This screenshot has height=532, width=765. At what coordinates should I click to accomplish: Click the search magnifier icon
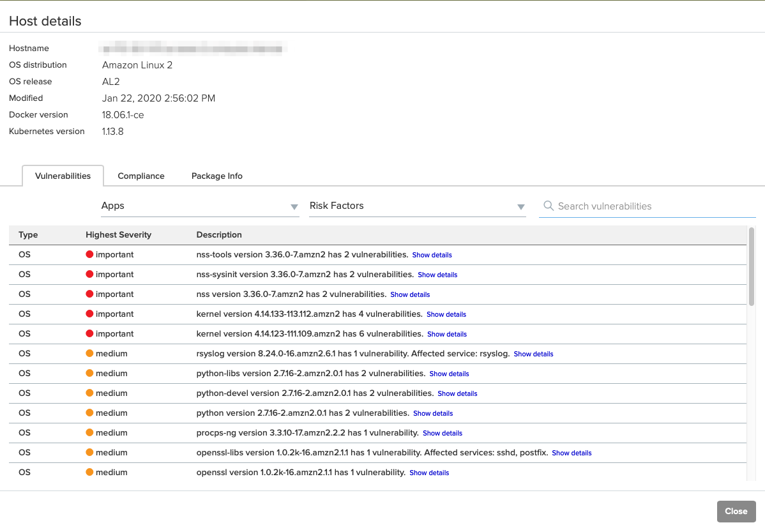tap(548, 206)
